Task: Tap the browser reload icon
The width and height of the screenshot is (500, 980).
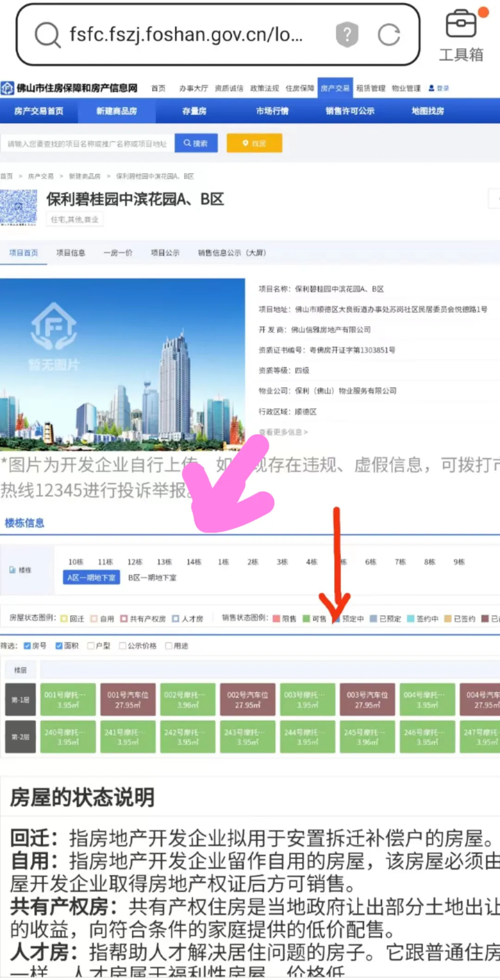Action: 388,35
